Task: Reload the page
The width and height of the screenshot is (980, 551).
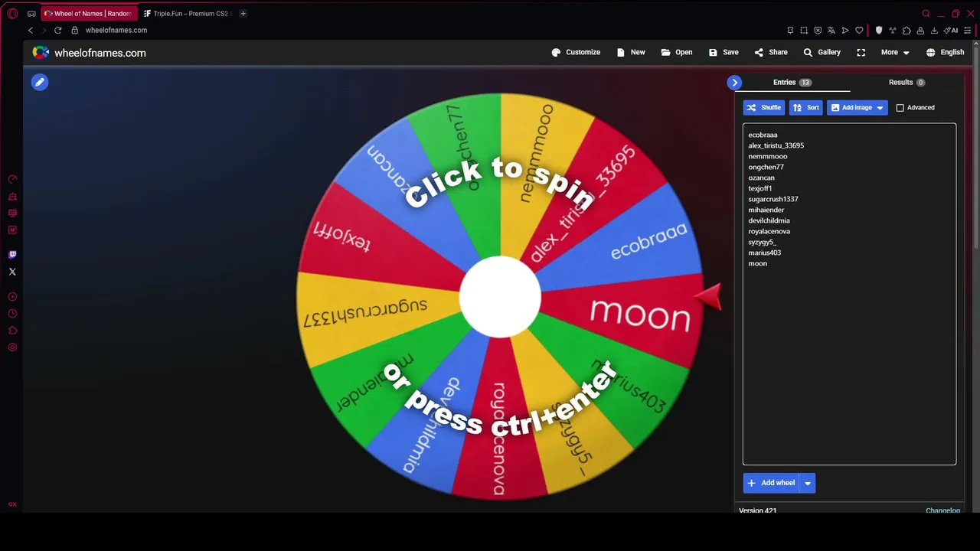Action: [x=57, y=30]
